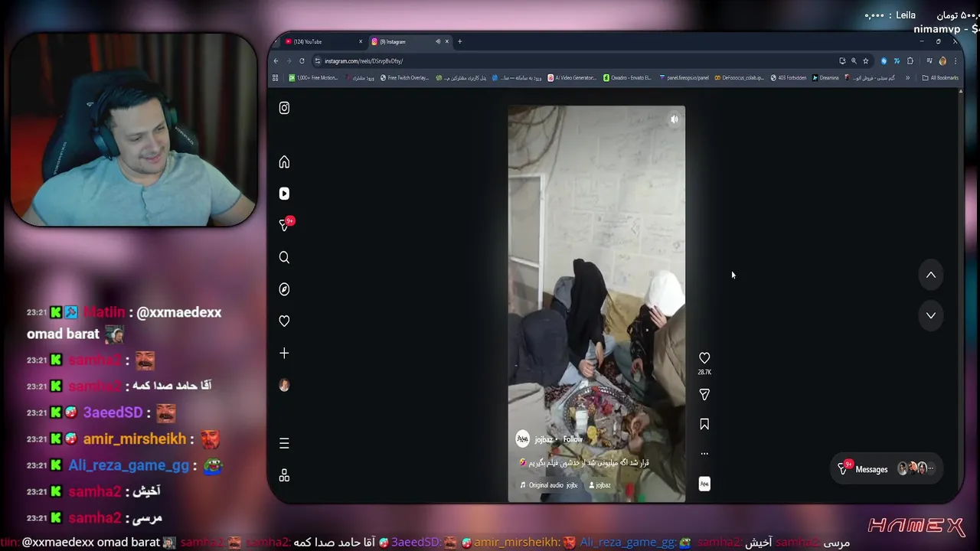The height and width of the screenshot is (551, 980).
Task: Open the zoom magnifier in address bar
Action: pos(854,60)
